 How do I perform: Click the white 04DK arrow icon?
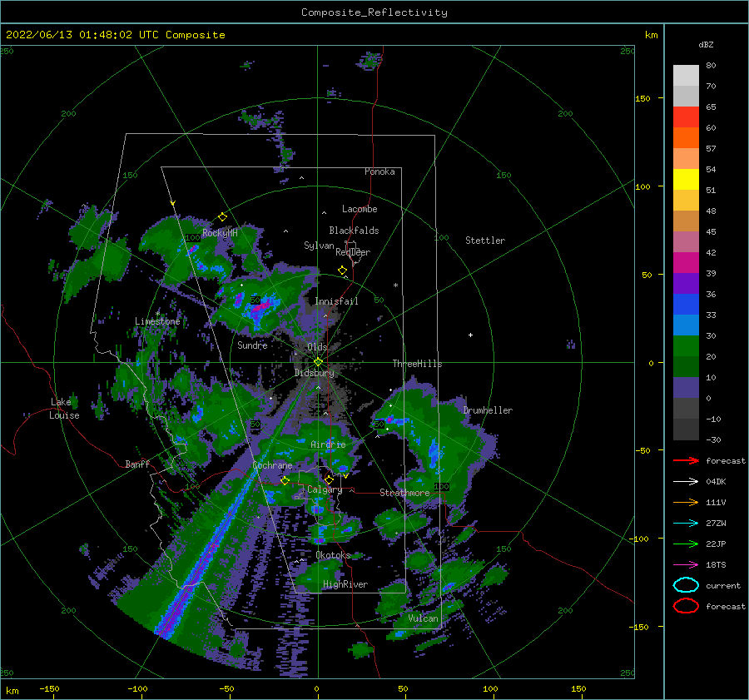coord(686,482)
